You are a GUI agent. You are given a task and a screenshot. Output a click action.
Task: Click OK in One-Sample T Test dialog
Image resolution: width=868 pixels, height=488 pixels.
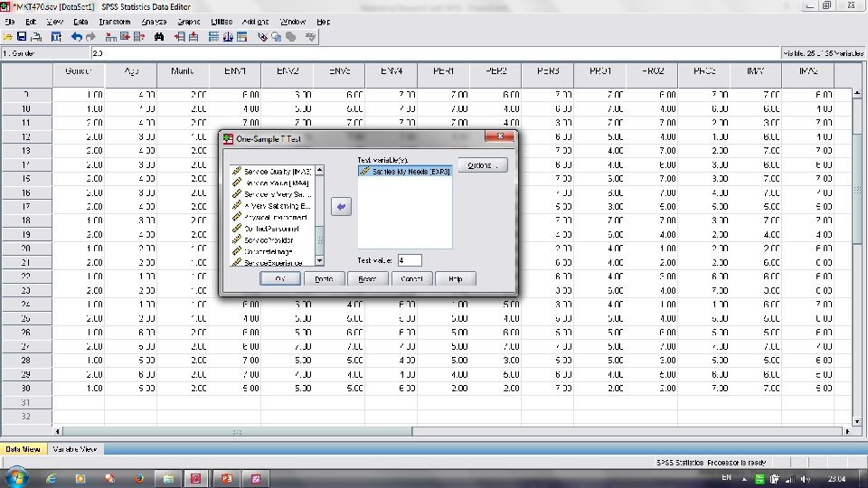coord(280,279)
